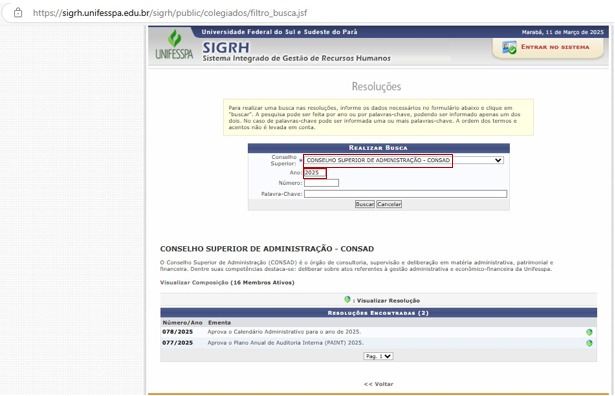Screen dimensions: 615x396
Task: Open the Pag. 1 page selector
Action: (378, 356)
